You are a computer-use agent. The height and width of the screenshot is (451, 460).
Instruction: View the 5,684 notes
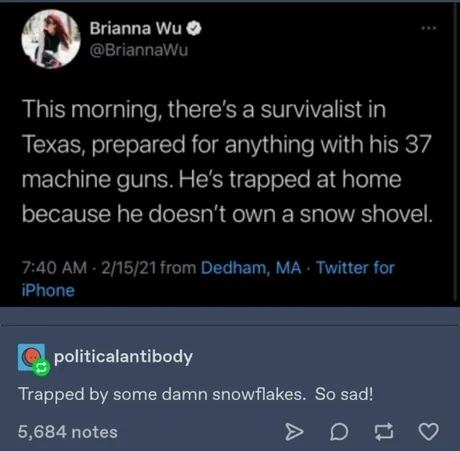(x=68, y=432)
